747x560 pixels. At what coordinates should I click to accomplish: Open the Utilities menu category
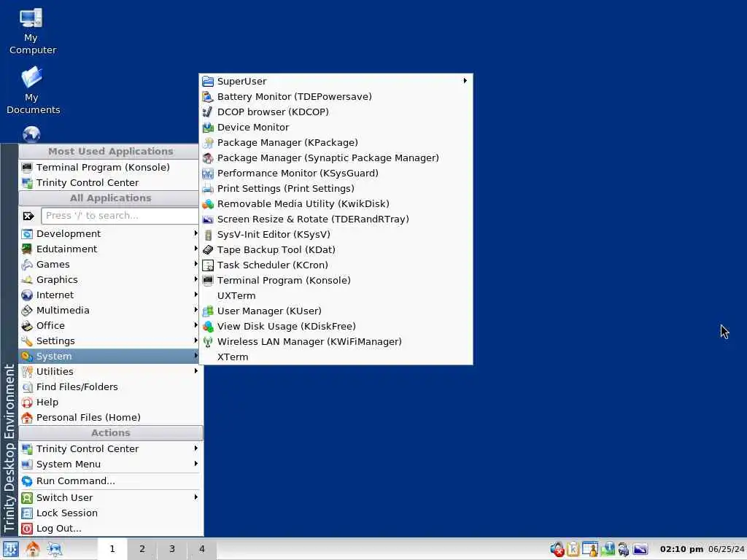point(111,371)
